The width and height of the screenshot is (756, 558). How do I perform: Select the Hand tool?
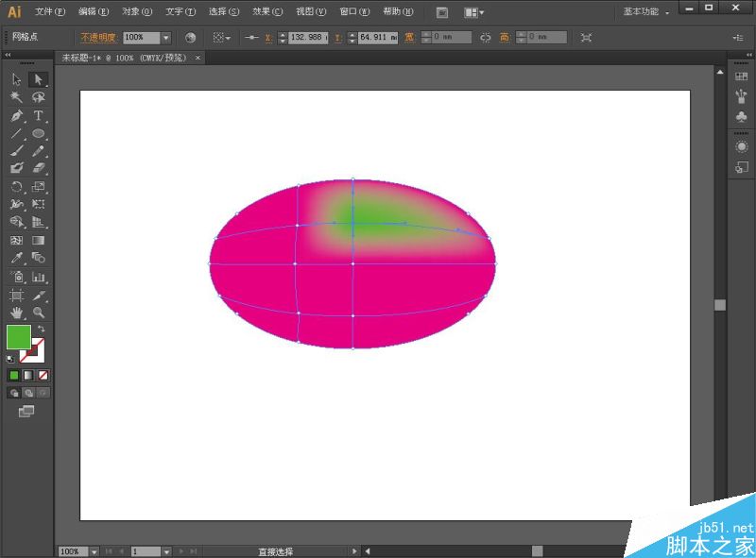point(16,313)
